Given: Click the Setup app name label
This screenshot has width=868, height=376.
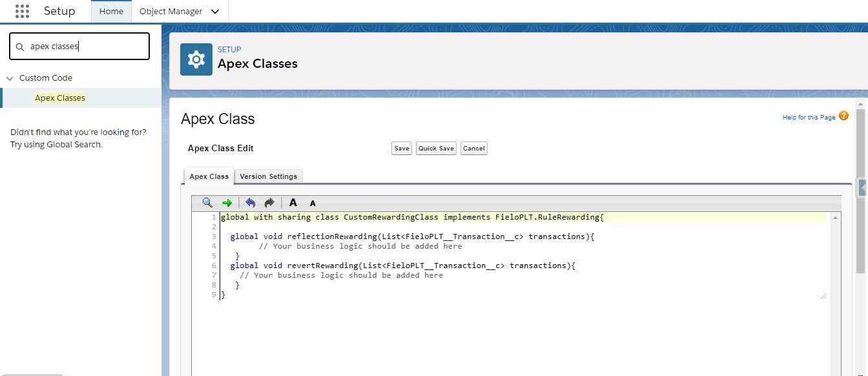Looking at the screenshot, I should 59,11.
